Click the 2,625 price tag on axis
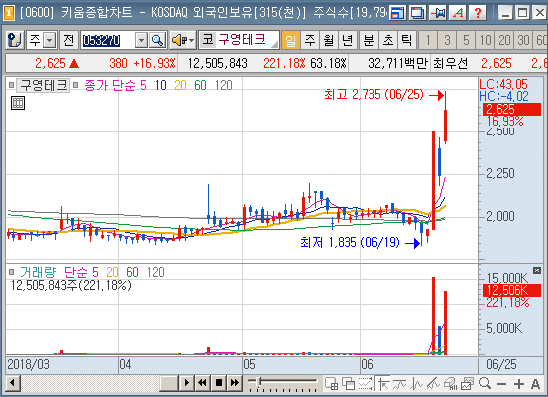548x397 pixels. [x=512, y=109]
